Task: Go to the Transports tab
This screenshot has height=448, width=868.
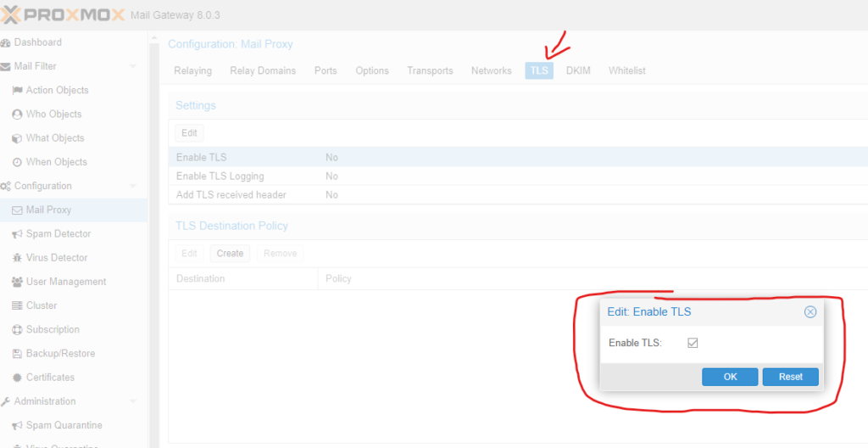Action: [430, 71]
